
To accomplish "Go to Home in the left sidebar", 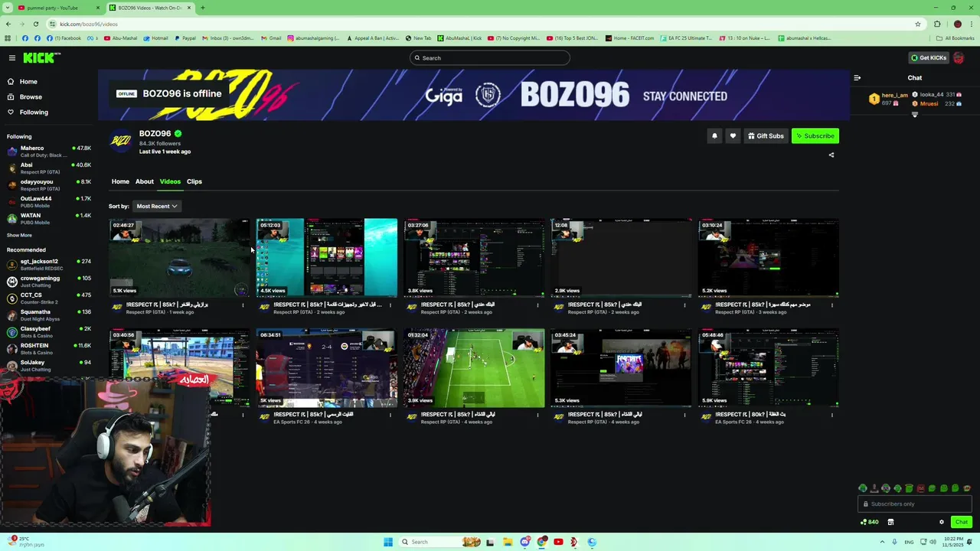I will (x=28, y=81).
